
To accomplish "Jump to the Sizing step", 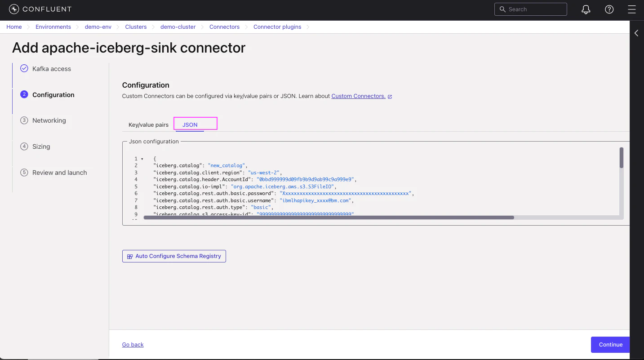I will [x=41, y=147].
